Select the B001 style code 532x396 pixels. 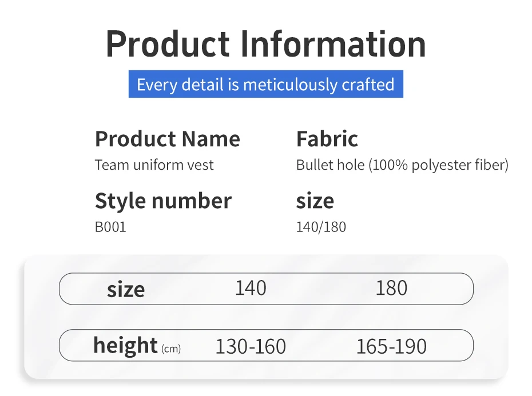pyautogui.click(x=110, y=227)
